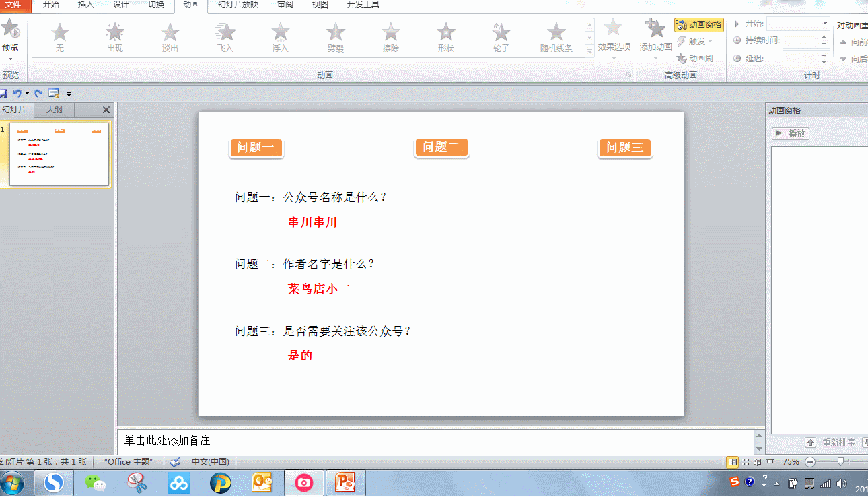Click the spell check icon in status bar
Screen dimensions: 868x497
click(x=176, y=462)
